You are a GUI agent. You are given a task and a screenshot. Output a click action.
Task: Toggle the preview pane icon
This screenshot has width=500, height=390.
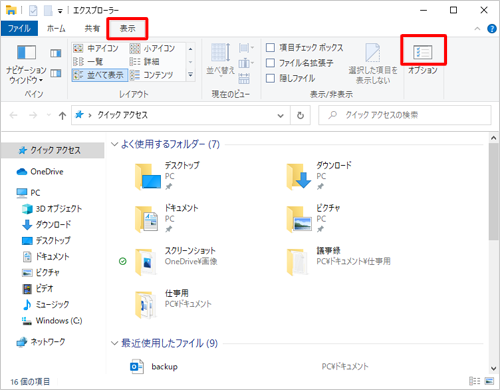click(x=56, y=53)
